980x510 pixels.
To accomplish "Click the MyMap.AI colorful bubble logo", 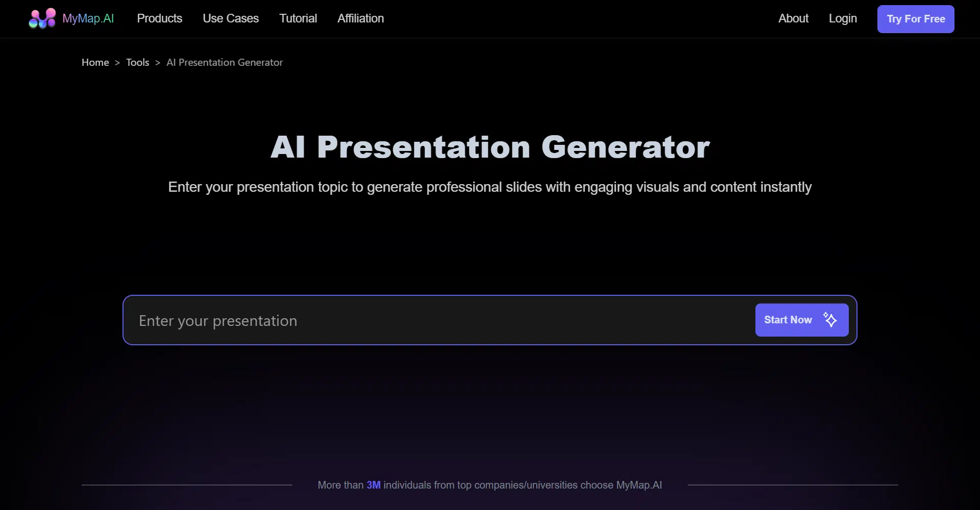I will pyautogui.click(x=42, y=19).
